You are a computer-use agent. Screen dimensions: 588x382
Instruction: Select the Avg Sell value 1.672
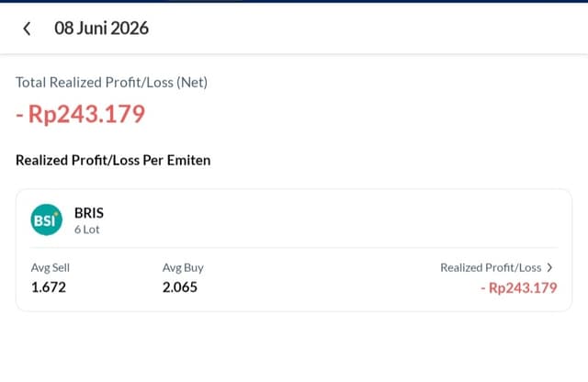[49, 287]
